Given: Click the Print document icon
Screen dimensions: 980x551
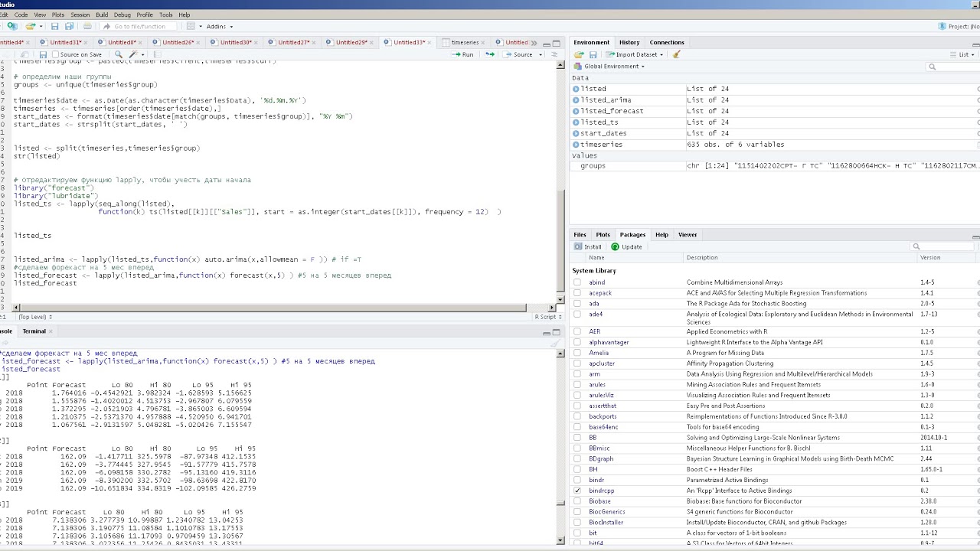Looking at the screenshot, I should click(87, 26).
